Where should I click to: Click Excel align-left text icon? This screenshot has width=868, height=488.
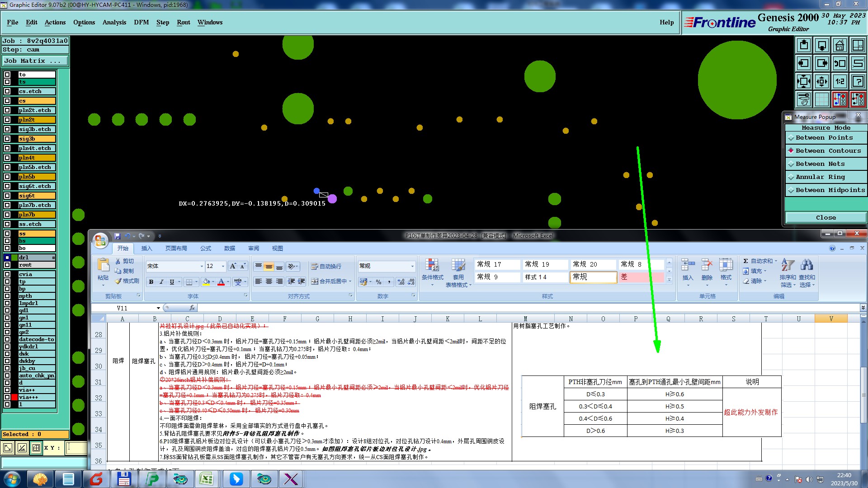pyautogui.click(x=259, y=282)
